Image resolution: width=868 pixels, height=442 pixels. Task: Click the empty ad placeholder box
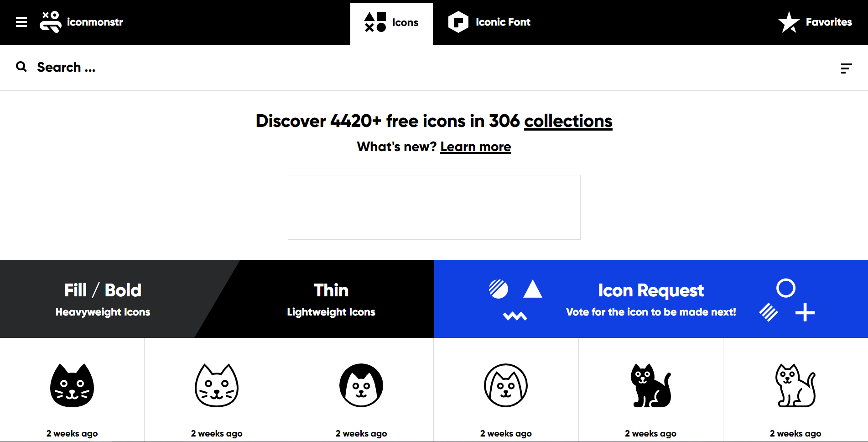coord(434,207)
